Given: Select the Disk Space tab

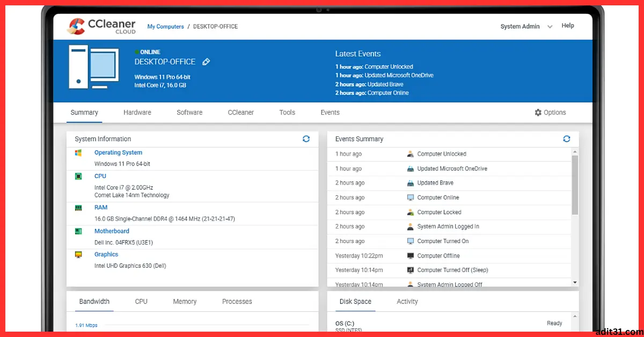Looking at the screenshot, I should [355, 302].
